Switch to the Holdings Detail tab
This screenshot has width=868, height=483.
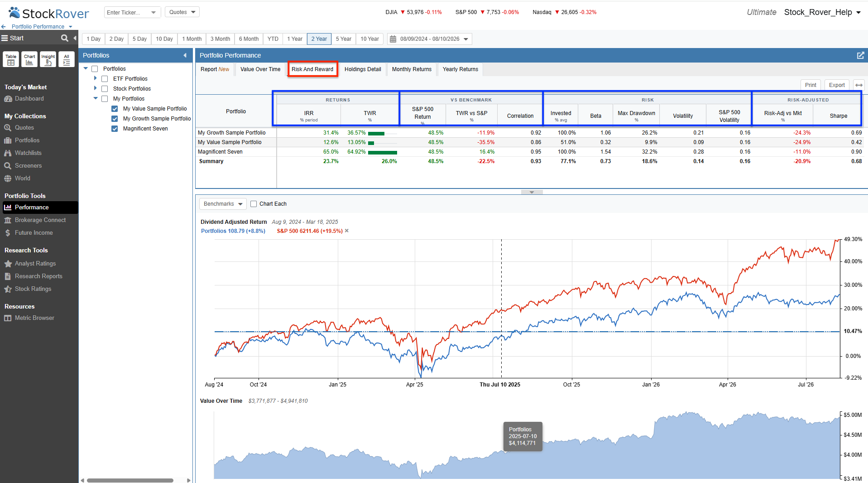point(363,69)
